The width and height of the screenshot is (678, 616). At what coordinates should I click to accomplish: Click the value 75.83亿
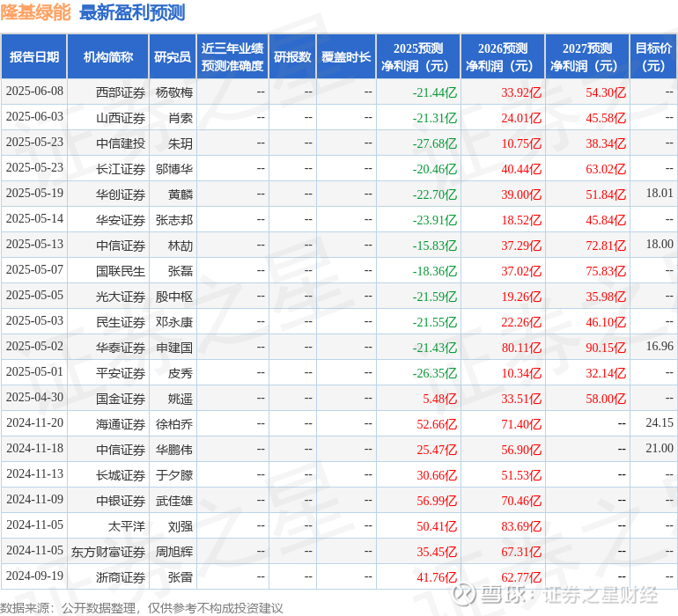606,271
